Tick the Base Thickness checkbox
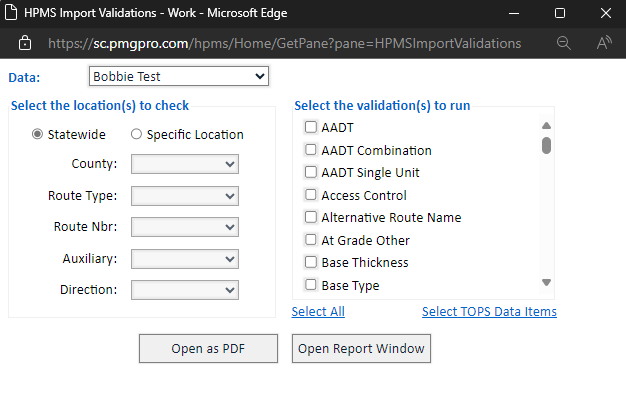The width and height of the screenshot is (626, 401). (x=311, y=262)
